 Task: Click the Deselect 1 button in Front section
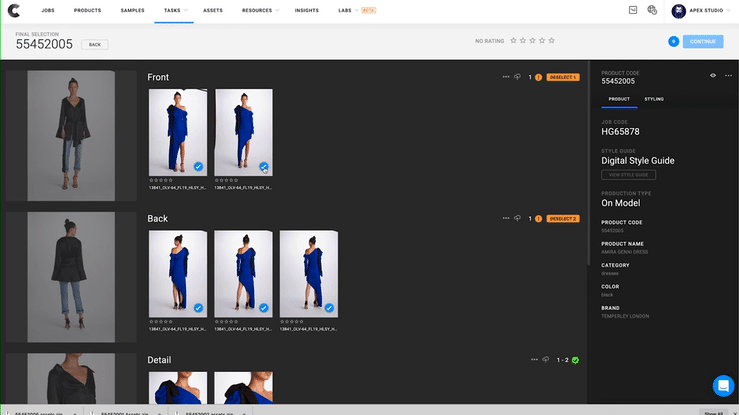(x=563, y=77)
